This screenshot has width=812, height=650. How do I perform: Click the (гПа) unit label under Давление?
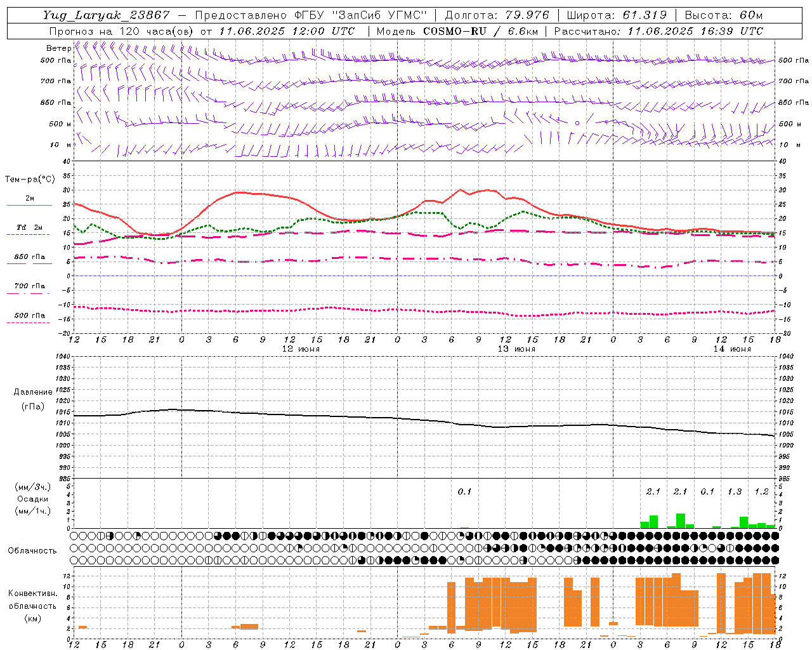click(x=33, y=406)
